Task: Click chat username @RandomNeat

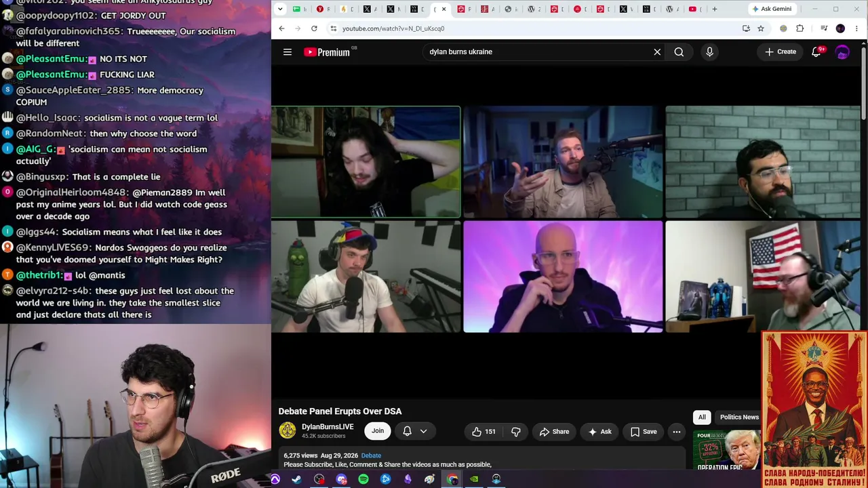Action: click(51, 134)
